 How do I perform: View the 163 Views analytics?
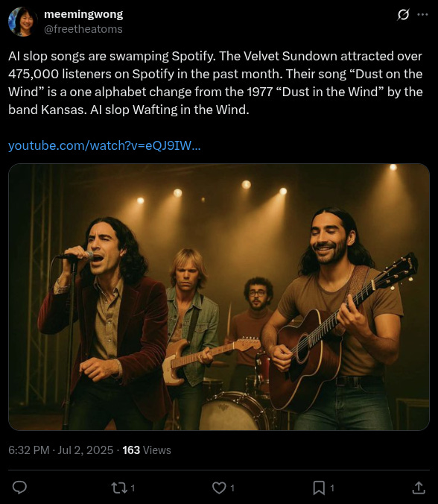click(x=147, y=450)
